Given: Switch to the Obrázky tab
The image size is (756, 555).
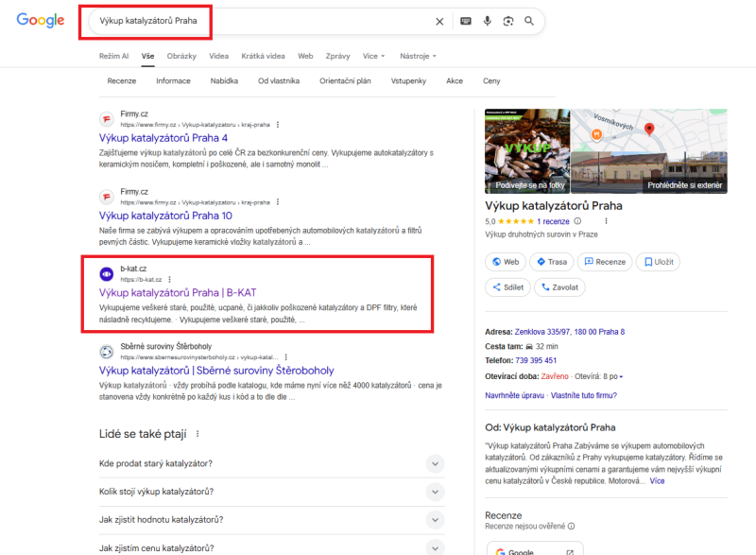Looking at the screenshot, I should pos(182,57).
